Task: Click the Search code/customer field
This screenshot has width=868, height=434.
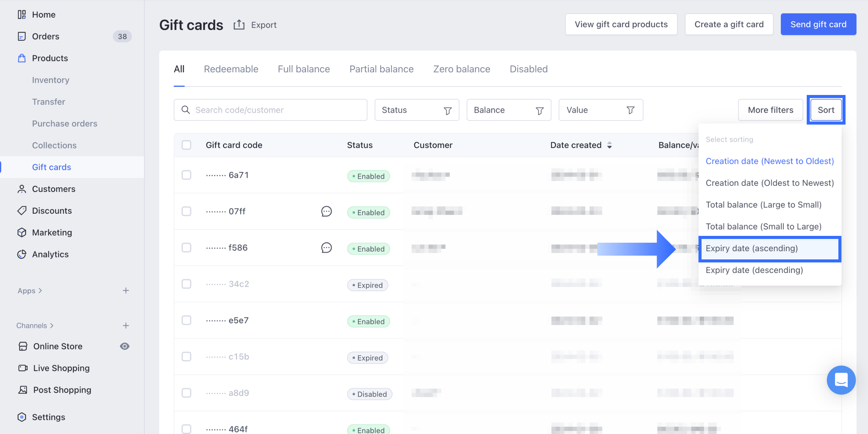Action: pos(270,110)
